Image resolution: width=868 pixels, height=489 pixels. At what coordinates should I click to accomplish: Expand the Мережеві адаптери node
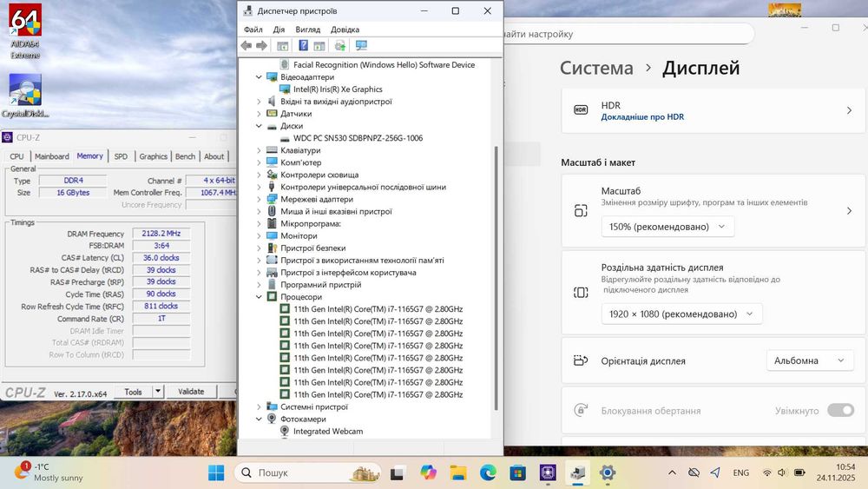(259, 200)
